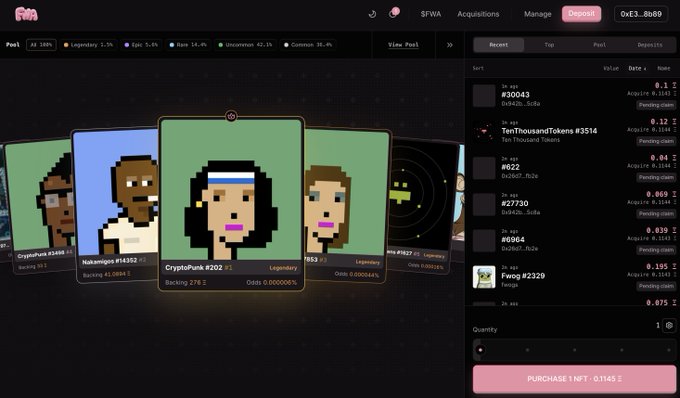The height and width of the screenshot is (398, 680).
Task: Select the CryptoPunk #202 card image
Action: click(x=231, y=190)
